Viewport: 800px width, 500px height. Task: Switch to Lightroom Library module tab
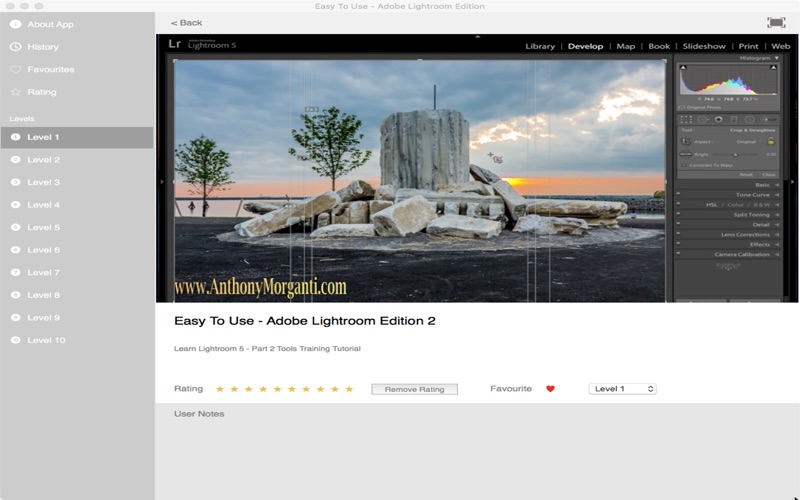click(540, 46)
